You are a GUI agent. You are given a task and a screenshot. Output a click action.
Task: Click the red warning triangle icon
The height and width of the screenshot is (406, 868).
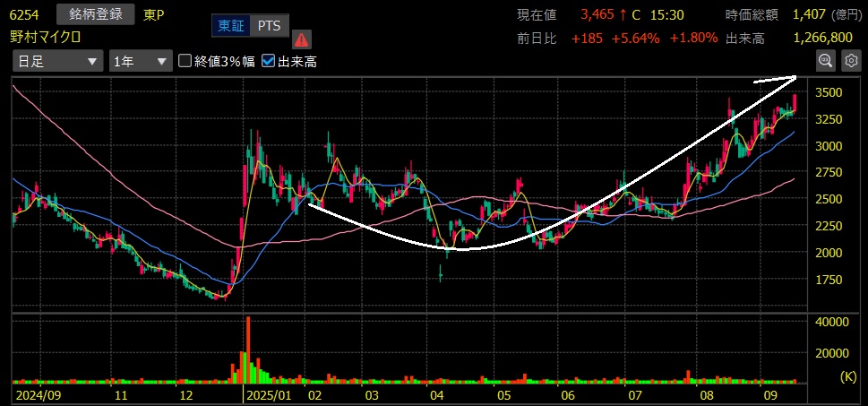pyautogui.click(x=301, y=39)
